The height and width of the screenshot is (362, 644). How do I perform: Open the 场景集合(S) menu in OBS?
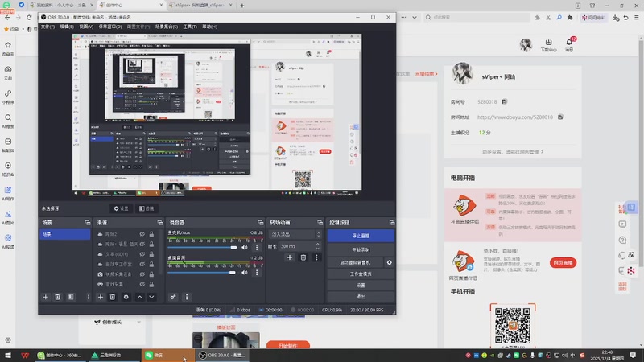(167, 27)
